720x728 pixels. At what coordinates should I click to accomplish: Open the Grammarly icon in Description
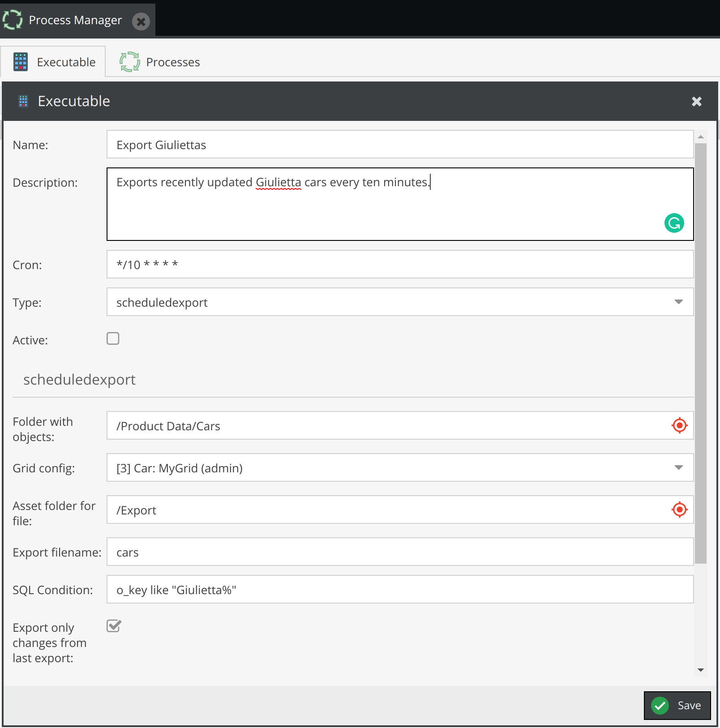click(674, 223)
